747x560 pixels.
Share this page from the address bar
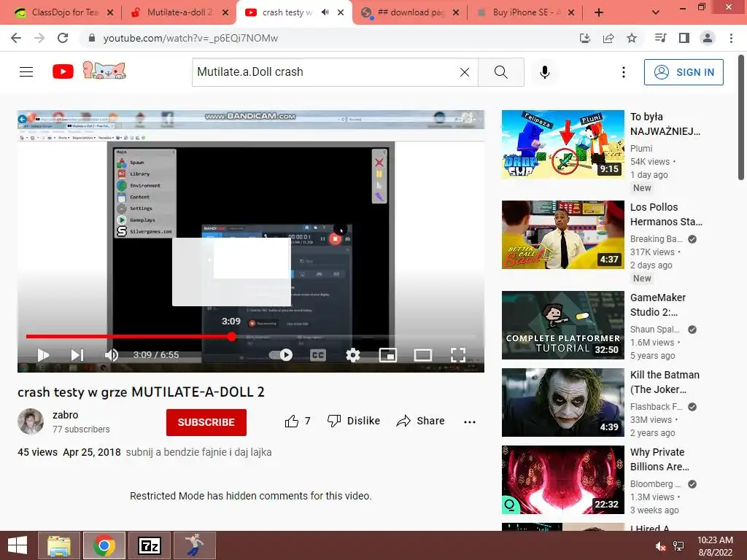pyautogui.click(x=608, y=38)
